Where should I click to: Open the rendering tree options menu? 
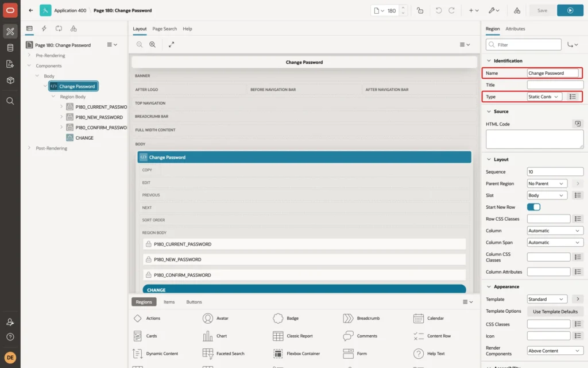point(112,45)
